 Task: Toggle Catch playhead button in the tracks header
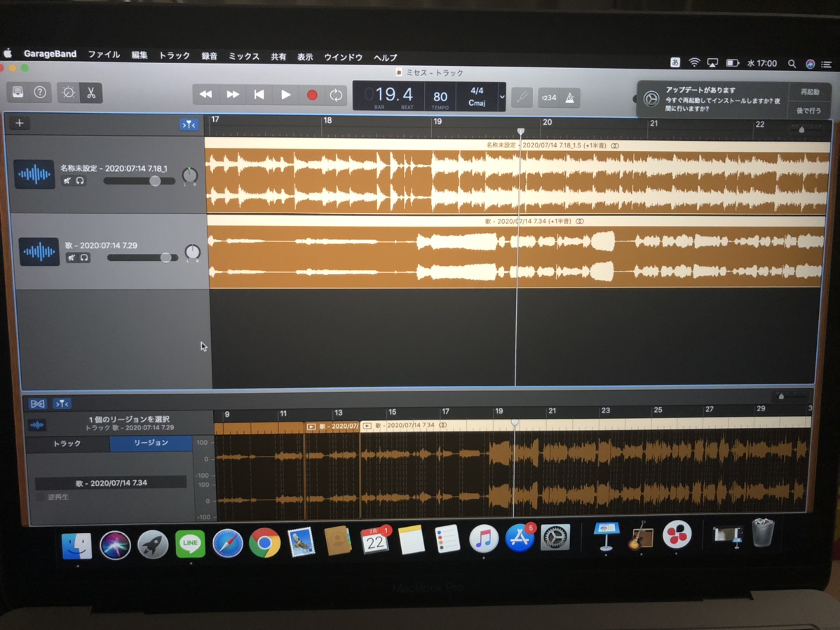coord(189,125)
